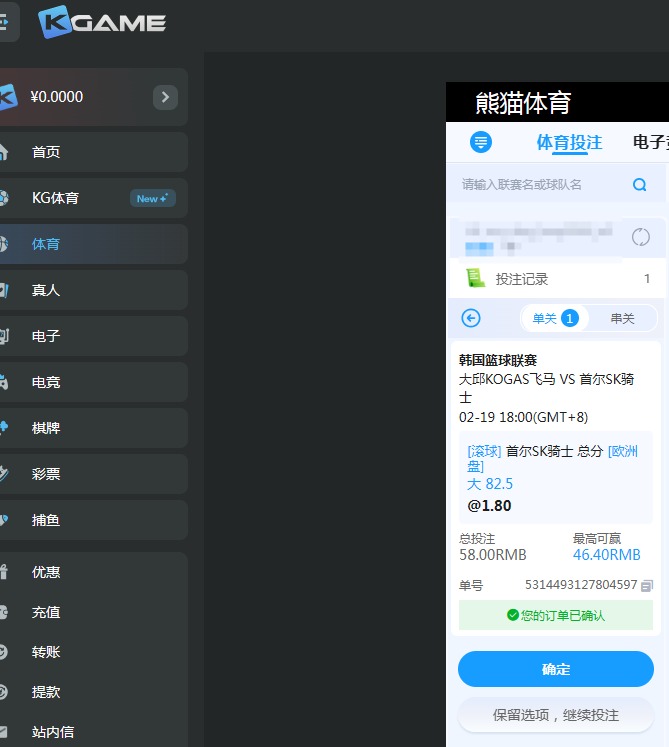The width and height of the screenshot is (669, 747).
Task: Click the 大 82.5 selection text
Action: click(490, 484)
